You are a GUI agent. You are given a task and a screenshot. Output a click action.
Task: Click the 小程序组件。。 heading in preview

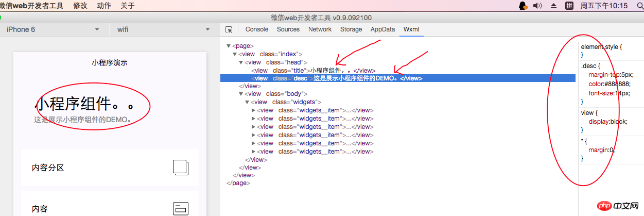pyautogui.click(x=85, y=104)
